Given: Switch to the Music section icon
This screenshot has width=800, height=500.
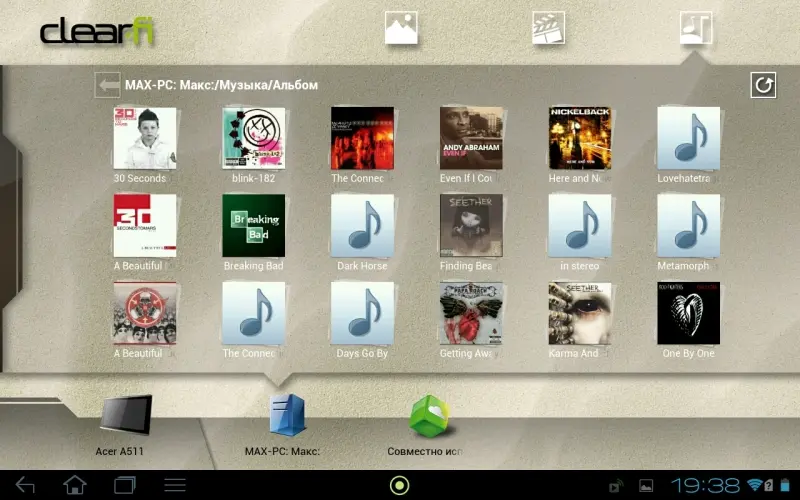Looking at the screenshot, I should pyautogui.click(x=696, y=28).
